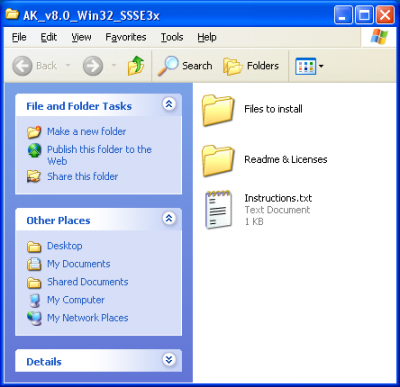Click the Desktop folder icon
Image resolution: width=400 pixels, height=387 pixels.
tap(34, 246)
